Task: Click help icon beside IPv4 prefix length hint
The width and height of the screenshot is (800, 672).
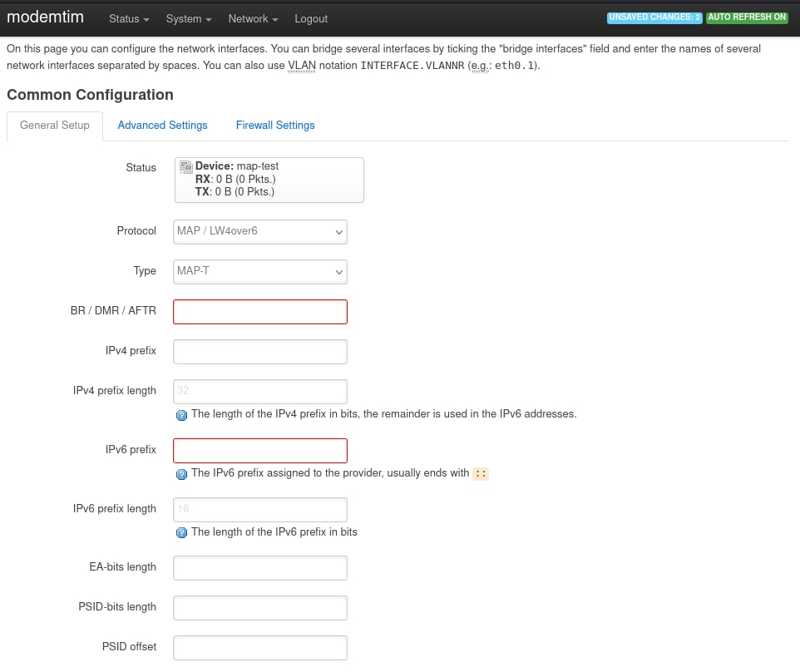Action: (x=181, y=415)
